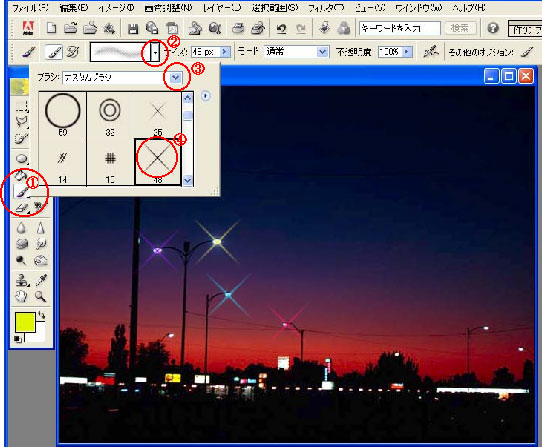Open the Layer menu

tap(222, 8)
